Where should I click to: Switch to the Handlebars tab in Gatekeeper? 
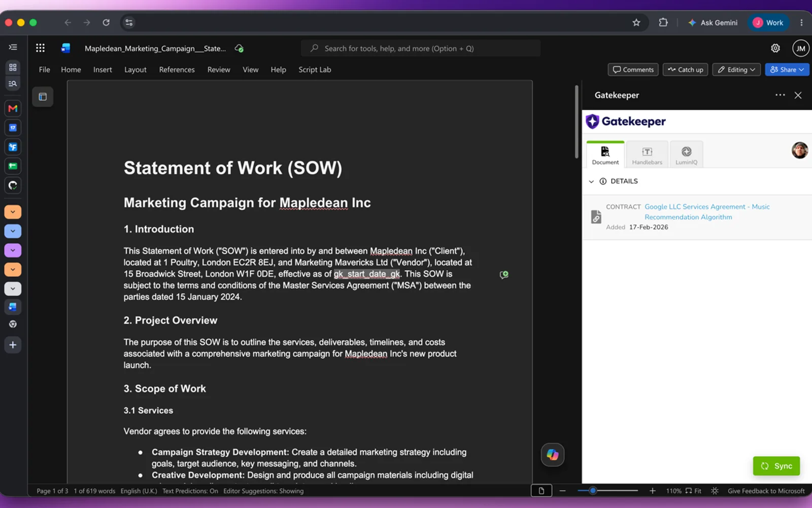point(647,154)
